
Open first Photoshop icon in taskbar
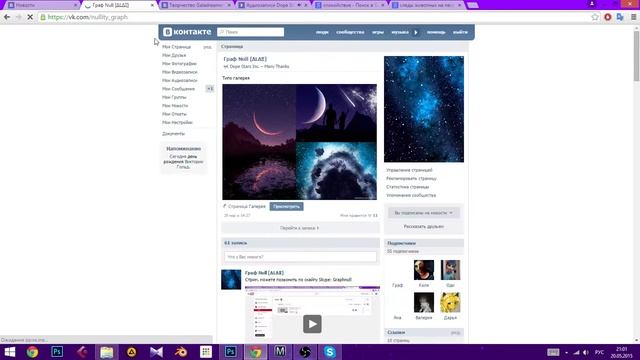point(57,352)
